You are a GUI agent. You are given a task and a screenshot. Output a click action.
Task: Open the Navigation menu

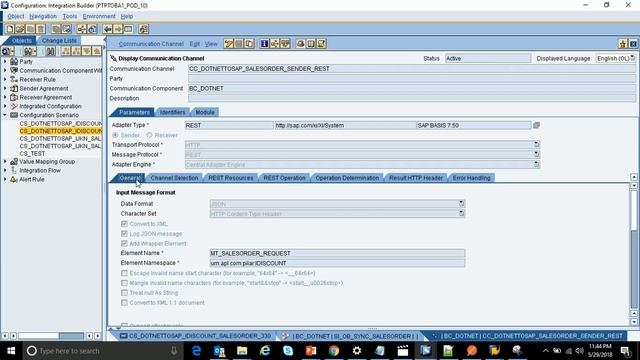tap(43, 16)
